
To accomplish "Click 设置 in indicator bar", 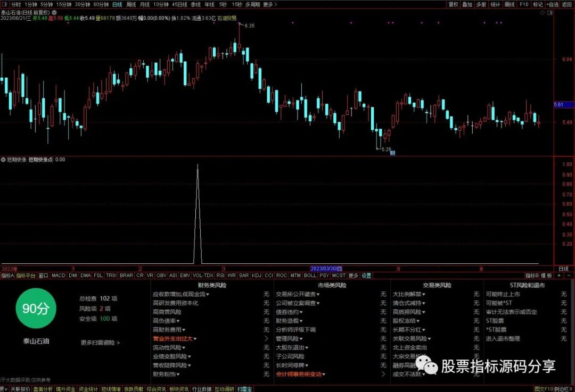I will click(x=366, y=276).
